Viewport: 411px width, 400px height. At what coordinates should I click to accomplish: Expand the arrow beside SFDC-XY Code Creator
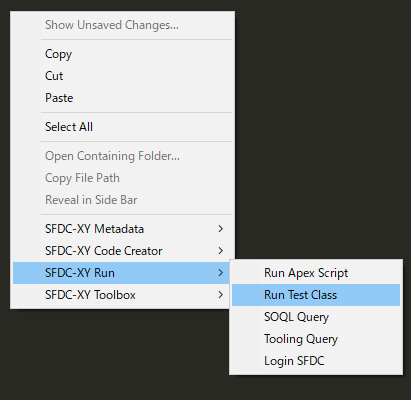point(220,251)
